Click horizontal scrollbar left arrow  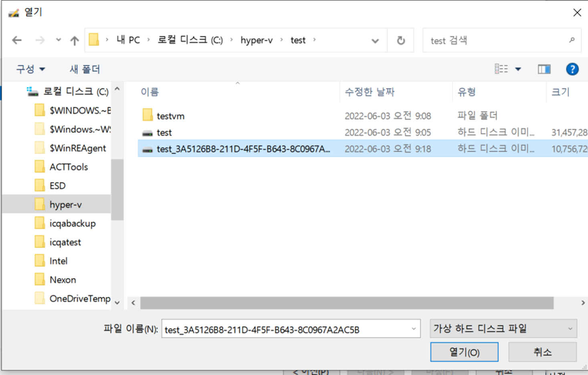[x=133, y=303]
